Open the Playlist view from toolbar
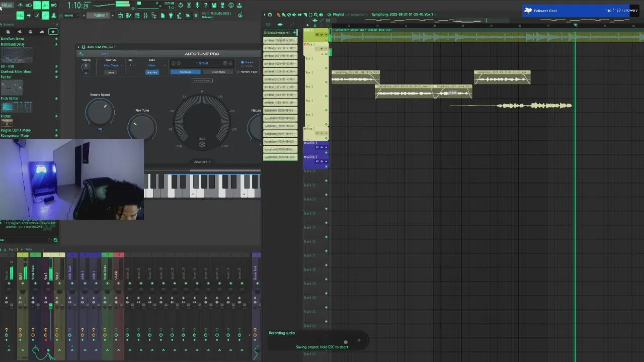 click(121, 15)
